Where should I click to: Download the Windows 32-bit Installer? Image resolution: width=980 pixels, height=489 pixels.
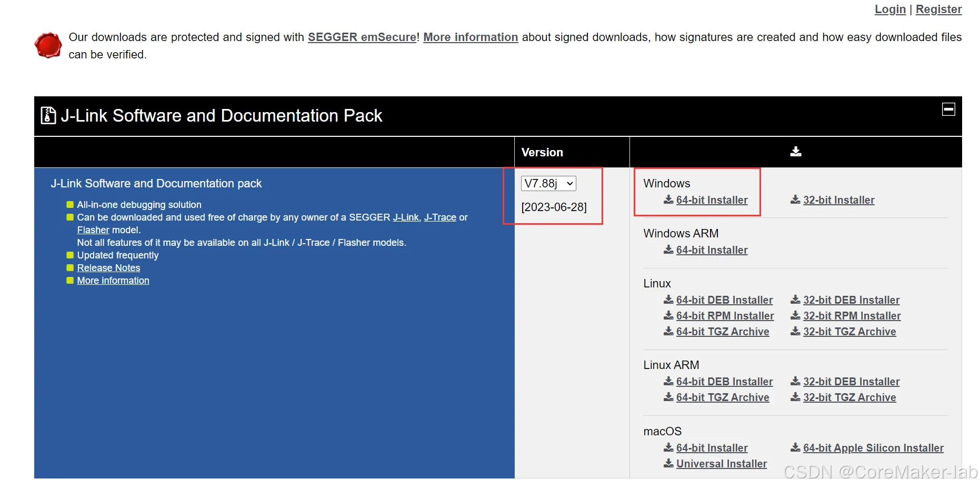pyautogui.click(x=838, y=200)
